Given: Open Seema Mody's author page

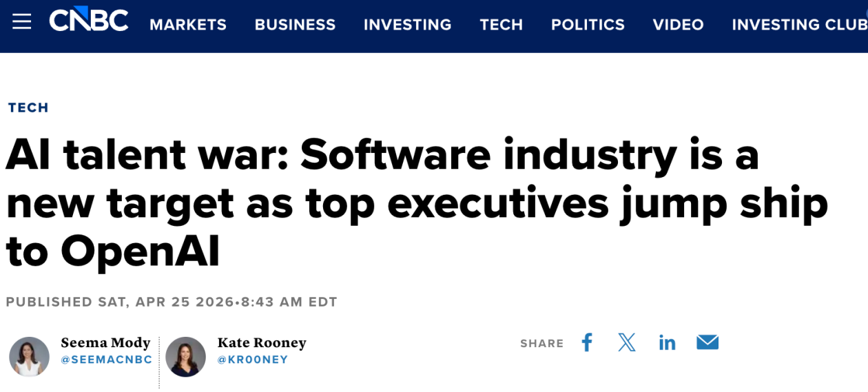Looking at the screenshot, I should point(105,342).
